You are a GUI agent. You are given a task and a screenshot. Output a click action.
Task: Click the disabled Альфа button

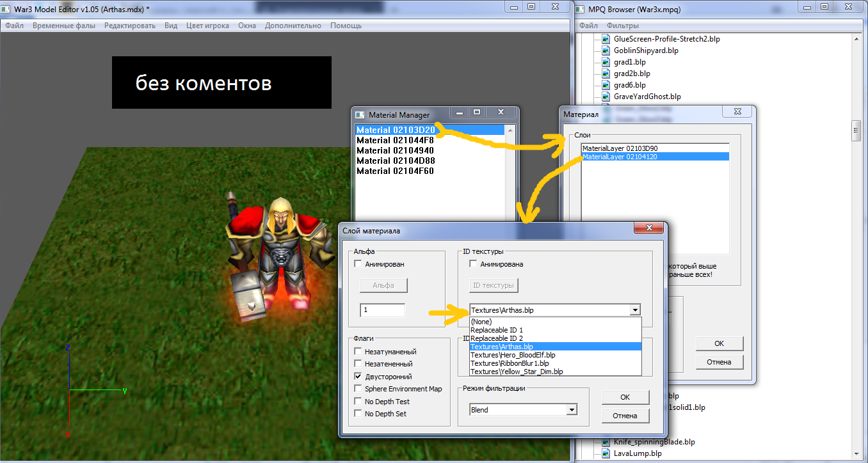click(x=383, y=285)
